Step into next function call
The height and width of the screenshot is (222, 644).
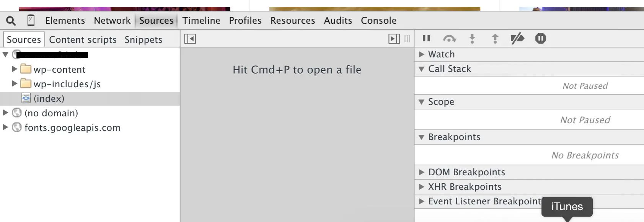pyautogui.click(x=472, y=38)
